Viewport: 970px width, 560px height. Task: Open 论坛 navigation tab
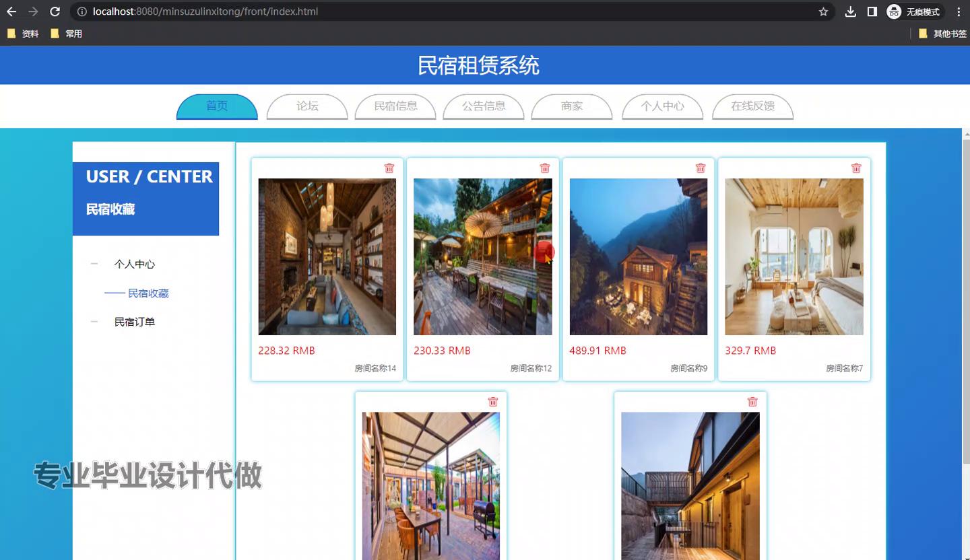pos(307,106)
